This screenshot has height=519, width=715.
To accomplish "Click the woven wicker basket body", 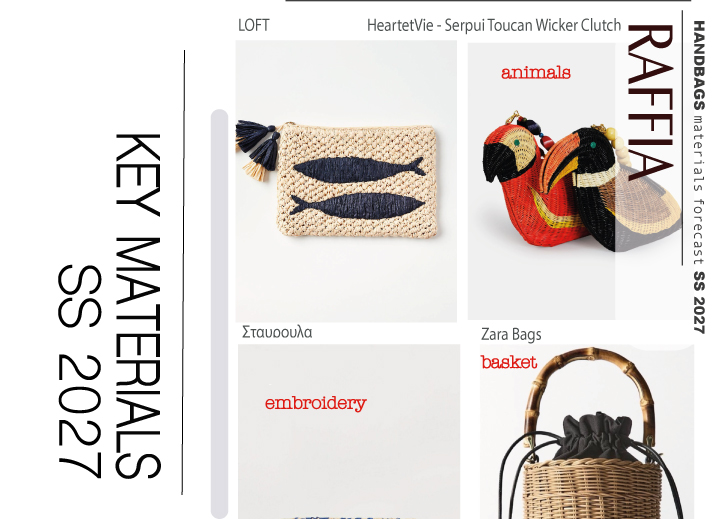I will pyautogui.click(x=592, y=488).
